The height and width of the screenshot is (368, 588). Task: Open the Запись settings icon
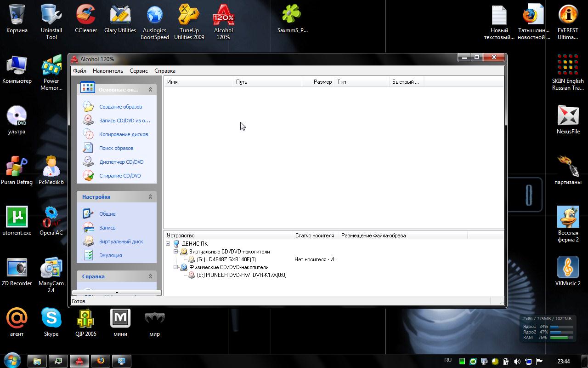click(88, 227)
